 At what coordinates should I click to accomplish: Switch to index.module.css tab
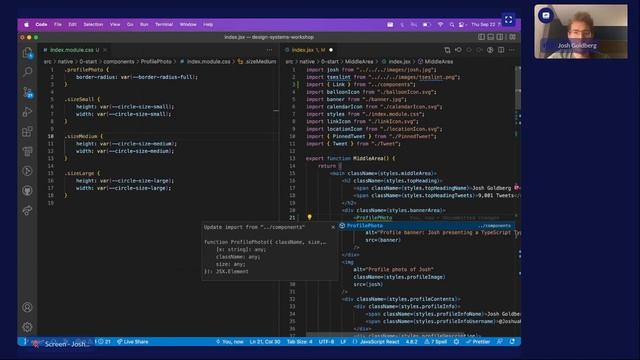(x=72, y=50)
